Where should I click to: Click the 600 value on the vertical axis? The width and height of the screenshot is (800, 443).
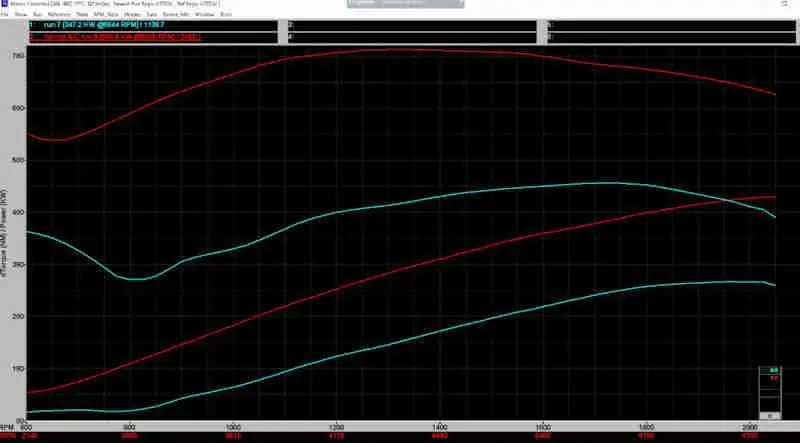[18, 108]
